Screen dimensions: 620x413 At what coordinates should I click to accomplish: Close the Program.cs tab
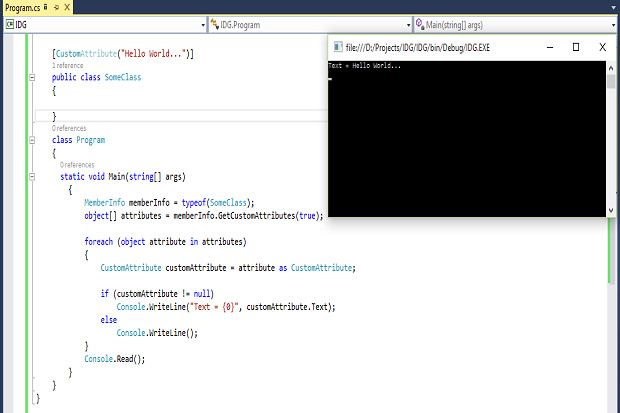click(x=67, y=7)
